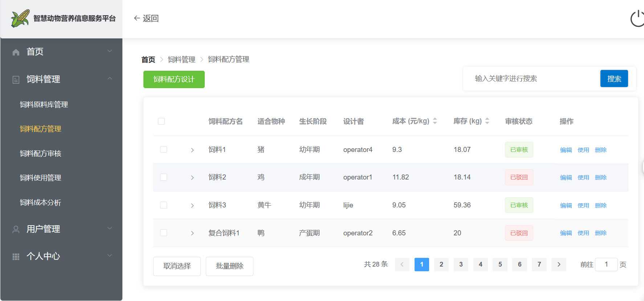Click 编辑 link for 饲料1

(x=566, y=150)
